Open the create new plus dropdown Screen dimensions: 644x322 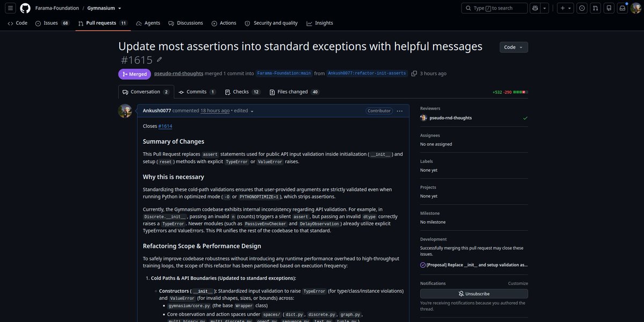[x=565, y=8]
